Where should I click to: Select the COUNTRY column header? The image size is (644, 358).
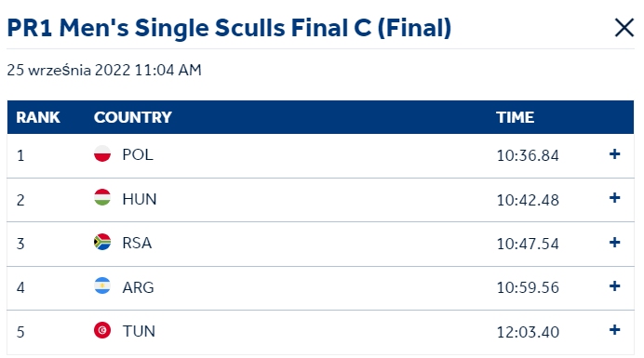pos(133,117)
